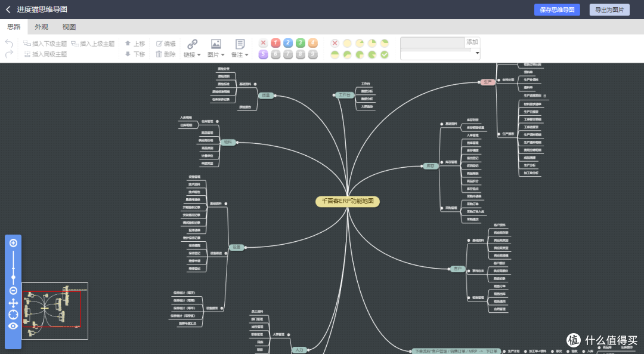Collapse the 生产 node with its circle
The height and width of the screenshot is (354, 644).
[479, 82]
